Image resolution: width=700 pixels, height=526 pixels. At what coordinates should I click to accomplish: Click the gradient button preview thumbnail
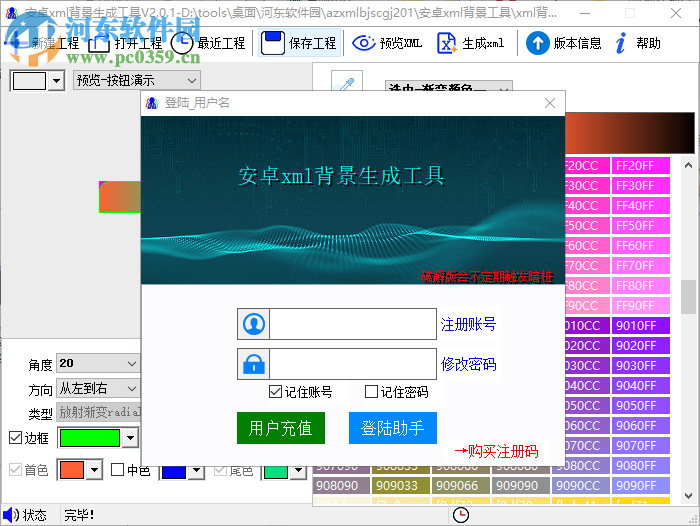pyautogui.click(x=120, y=197)
